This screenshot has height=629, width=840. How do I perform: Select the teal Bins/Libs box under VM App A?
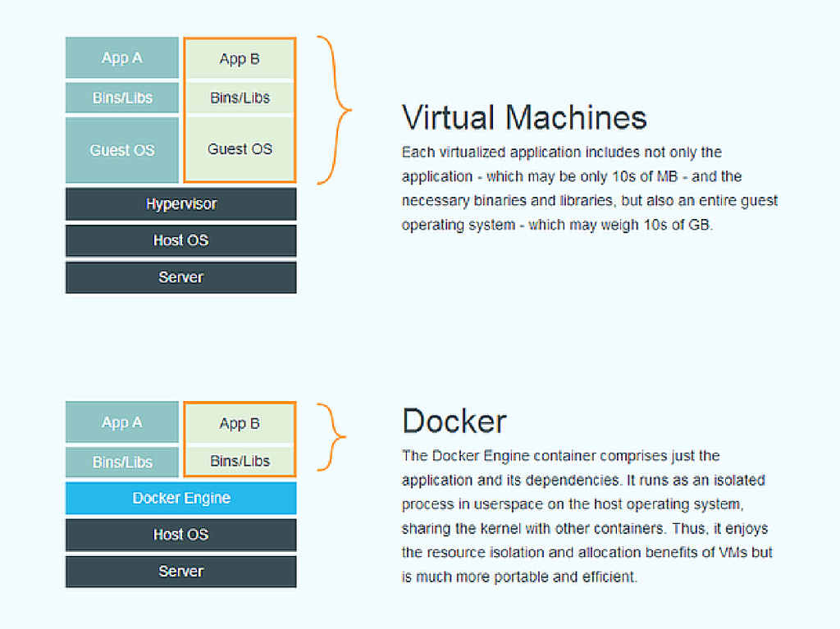pyautogui.click(x=122, y=98)
